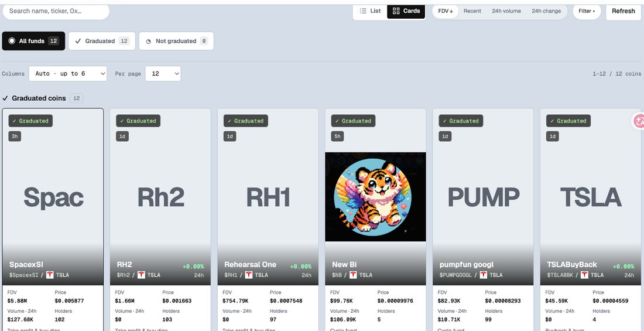
Task: Click the $45.59K FDV value
Action: (x=557, y=301)
